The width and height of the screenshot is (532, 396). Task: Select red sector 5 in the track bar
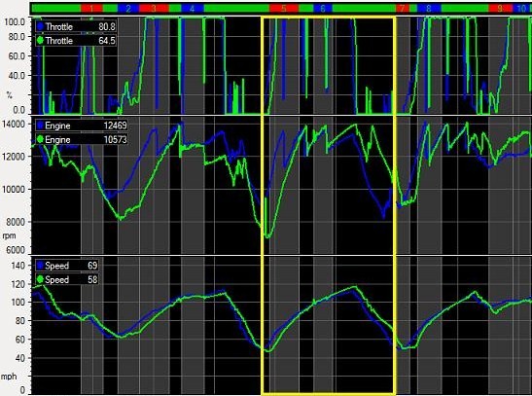pyautogui.click(x=284, y=9)
